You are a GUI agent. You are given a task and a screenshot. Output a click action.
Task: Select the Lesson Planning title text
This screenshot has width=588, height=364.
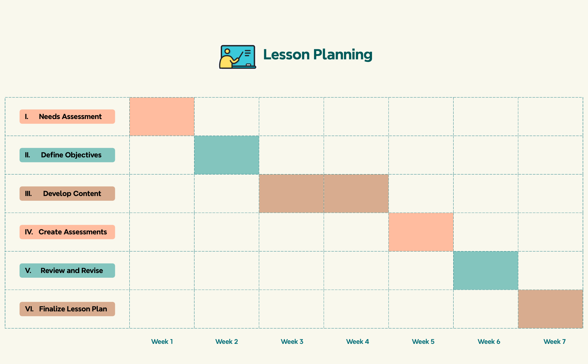(x=318, y=55)
